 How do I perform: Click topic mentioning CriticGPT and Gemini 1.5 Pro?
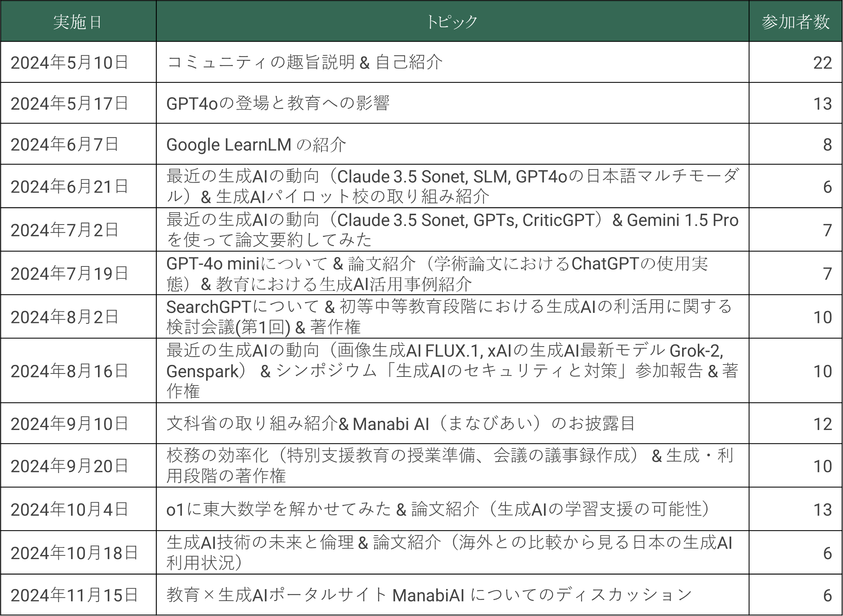click(x=453, y=230)
